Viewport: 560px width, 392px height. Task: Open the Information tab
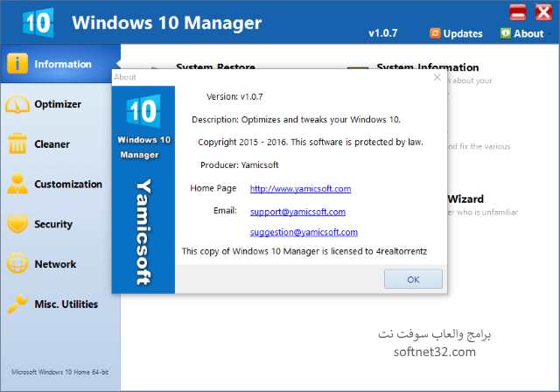[60, 64]
